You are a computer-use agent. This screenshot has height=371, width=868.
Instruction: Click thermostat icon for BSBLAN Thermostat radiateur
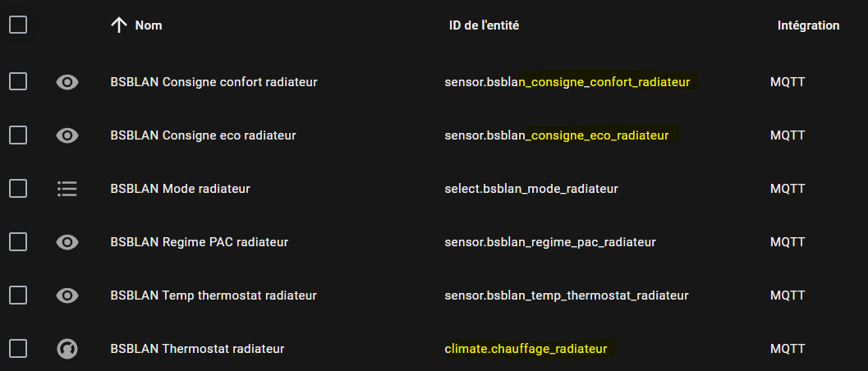coord(67,349)
